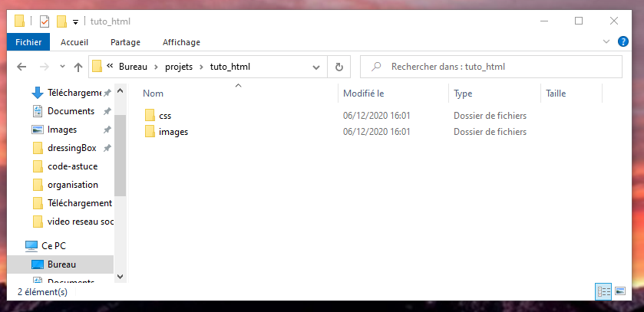The height and width of the screenshot is (312, 644).
Task: Refresh the tuto_html folder view
Action: (339, 67)
